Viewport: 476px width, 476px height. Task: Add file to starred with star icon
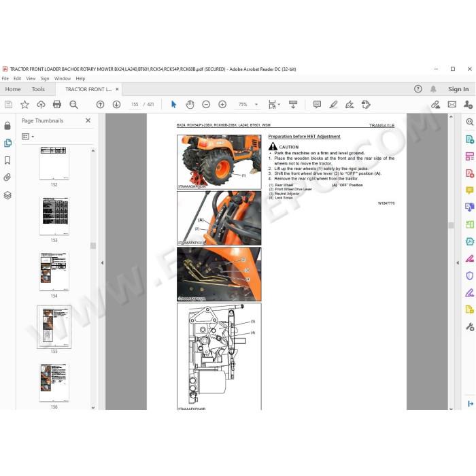click(x=24, y=105)
